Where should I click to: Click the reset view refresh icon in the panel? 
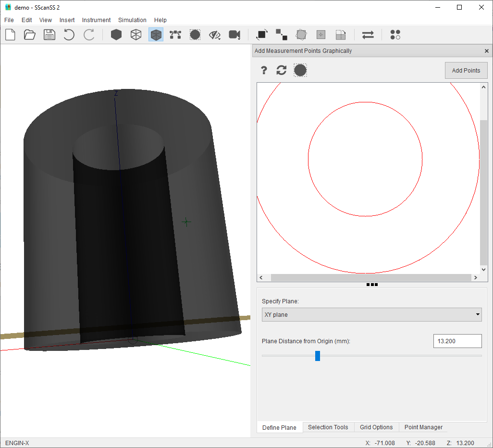pos(282,71)
